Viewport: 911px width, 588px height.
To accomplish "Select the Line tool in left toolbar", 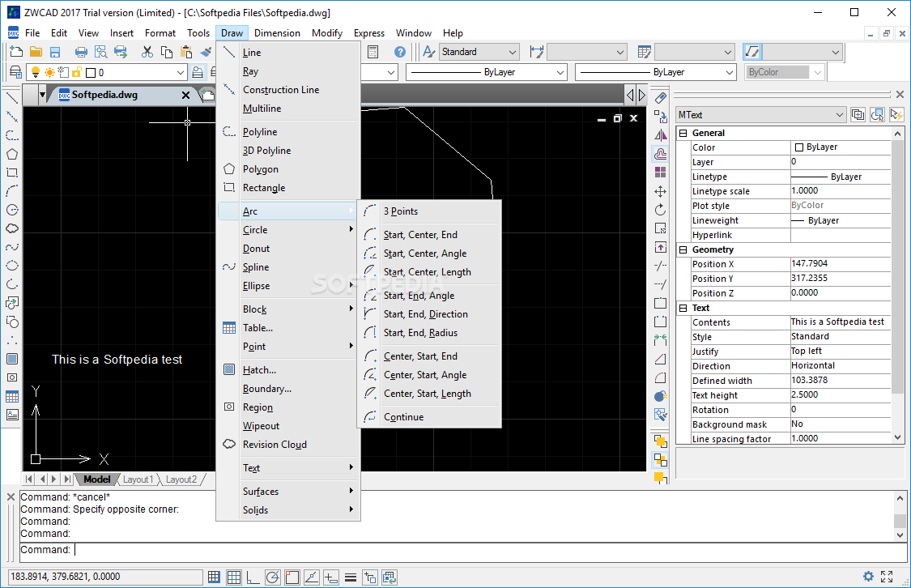I will point(11,98).
